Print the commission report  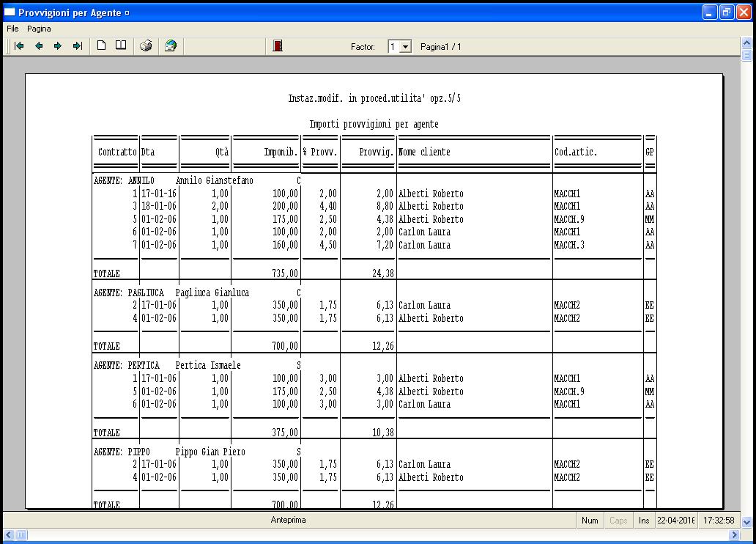point(146,46)
